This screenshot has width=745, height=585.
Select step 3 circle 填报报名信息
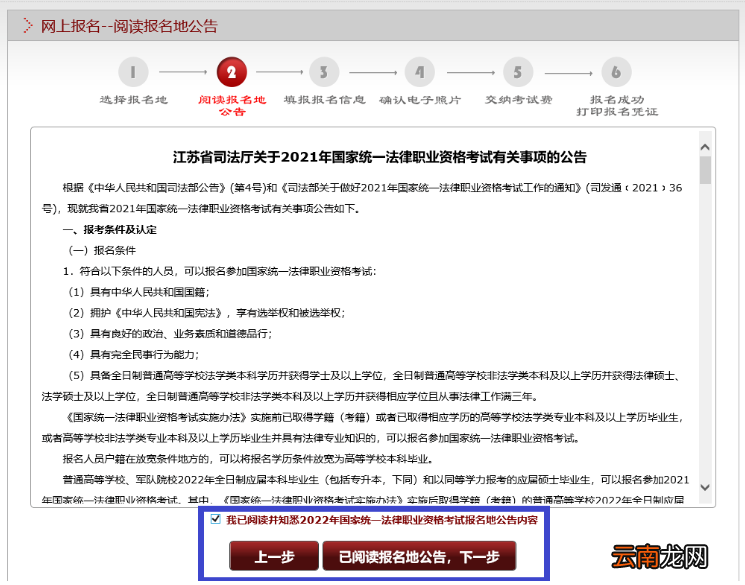pos(324,72)
